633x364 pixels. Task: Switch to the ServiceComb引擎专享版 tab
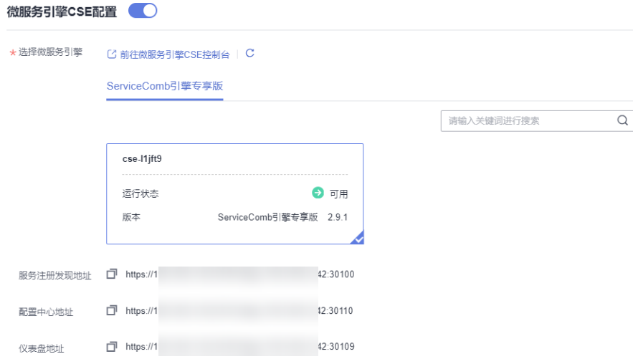(x=165, y=86)
